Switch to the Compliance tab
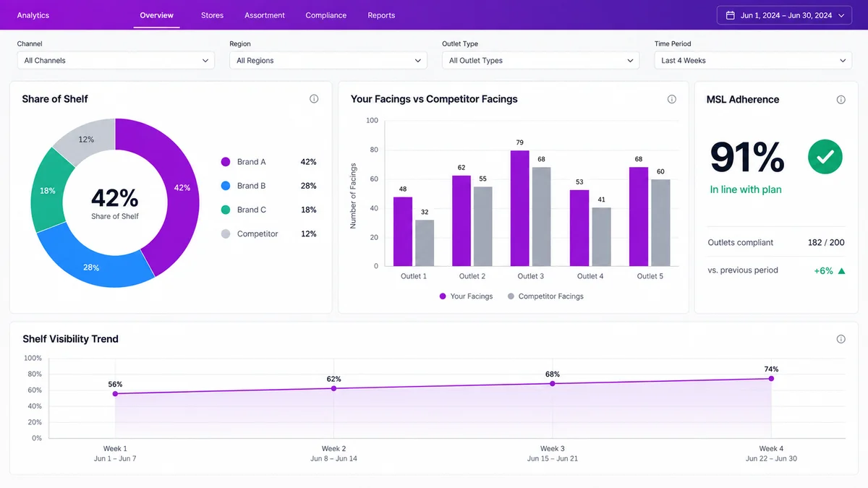Screen dimensions: 868x488 (326, 15)
